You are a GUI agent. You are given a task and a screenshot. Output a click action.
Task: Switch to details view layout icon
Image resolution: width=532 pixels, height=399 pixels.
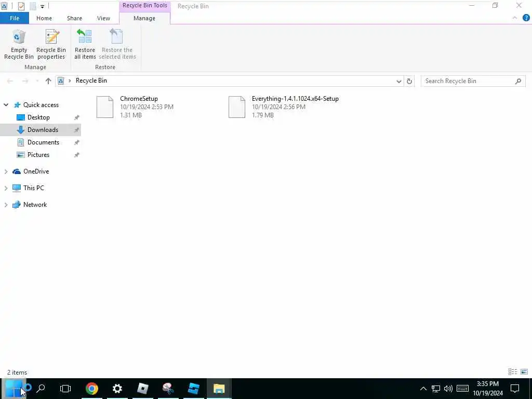coord(513,372)
